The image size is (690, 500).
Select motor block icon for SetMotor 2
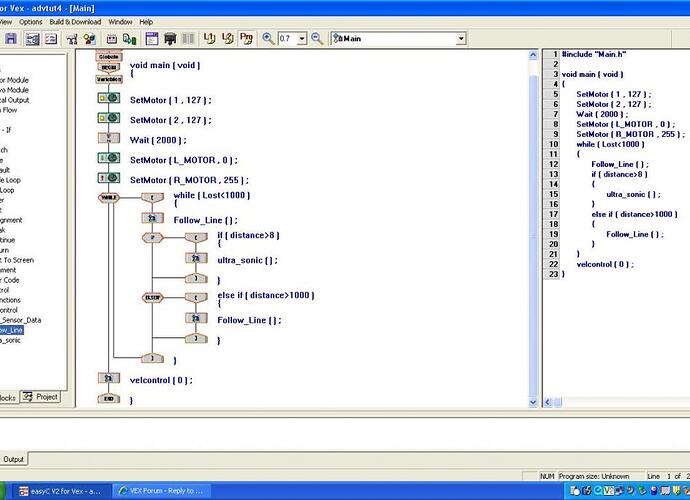(x=109, y=118)
